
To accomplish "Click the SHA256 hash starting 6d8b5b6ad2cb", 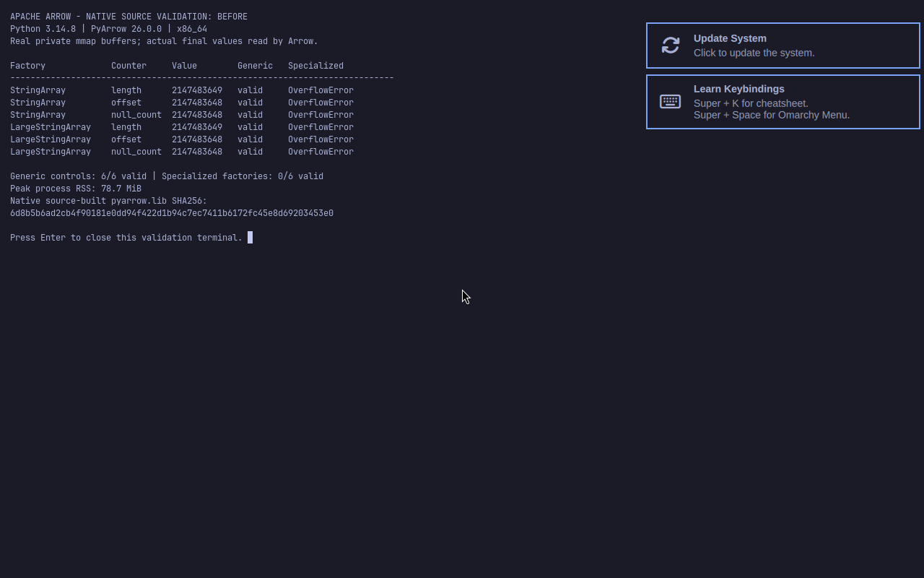I will tap(172, 213).
